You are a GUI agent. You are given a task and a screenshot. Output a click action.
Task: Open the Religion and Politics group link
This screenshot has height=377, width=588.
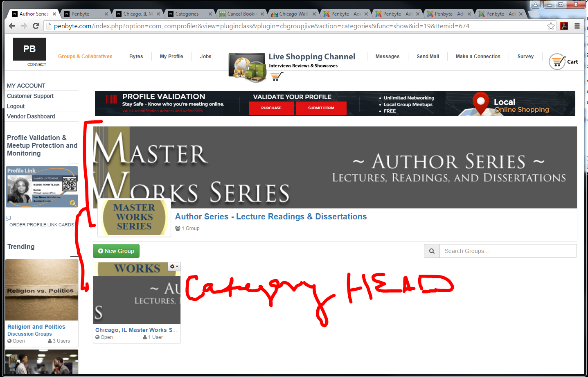[x=36, y=327]
